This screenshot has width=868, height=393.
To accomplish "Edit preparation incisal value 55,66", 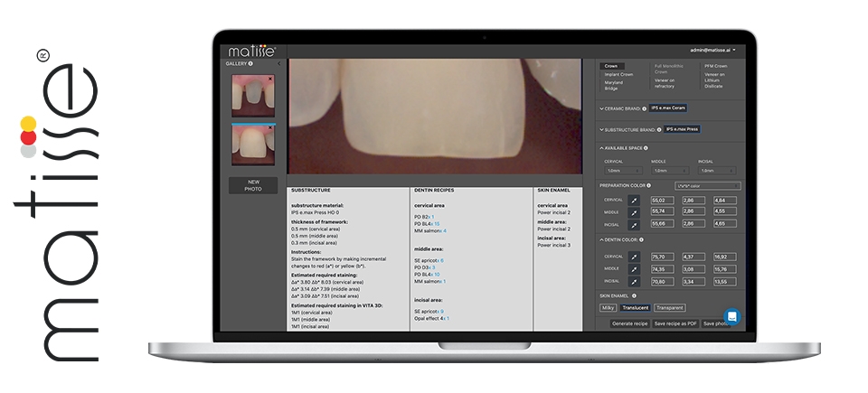I will point(662,224).
